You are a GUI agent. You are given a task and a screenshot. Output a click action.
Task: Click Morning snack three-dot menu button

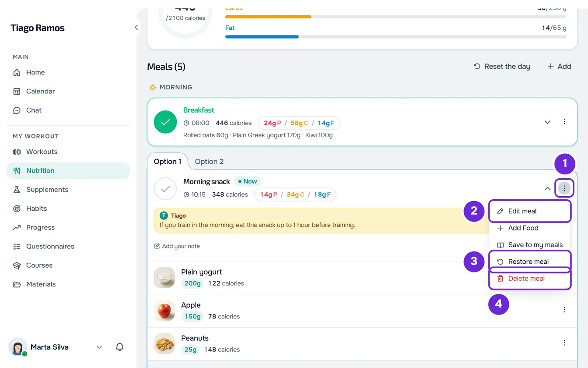tap(564, 188)
